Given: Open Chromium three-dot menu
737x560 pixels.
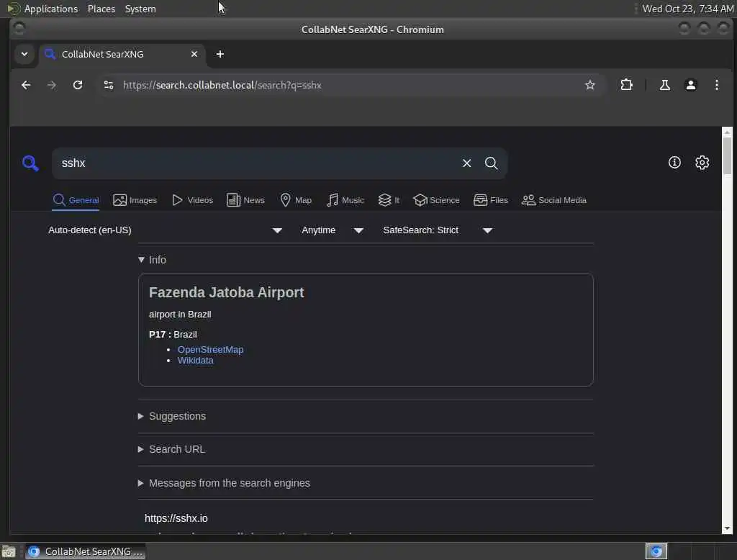Looking at the screenshot, I should pyautogui.click(x=716, y=85).
